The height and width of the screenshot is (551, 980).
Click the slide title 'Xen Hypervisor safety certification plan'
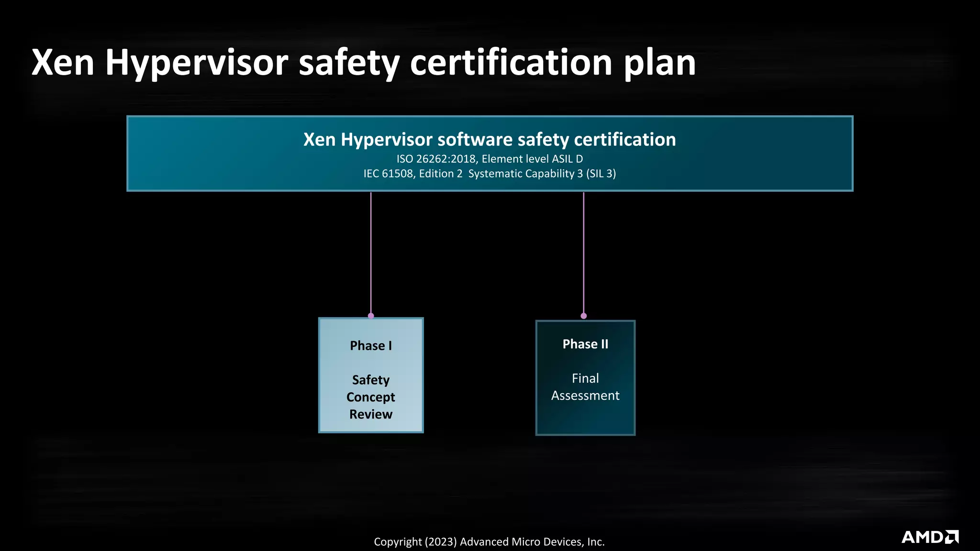click(364, 63)
